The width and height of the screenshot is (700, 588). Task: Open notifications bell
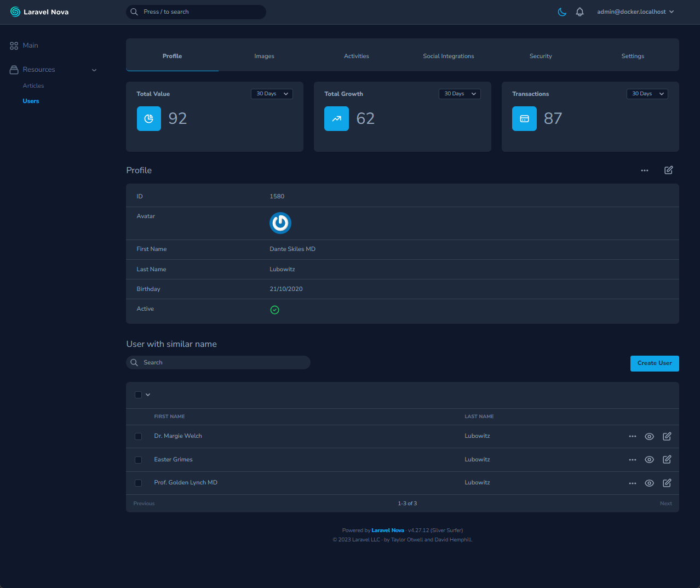(x=579, y=12)
